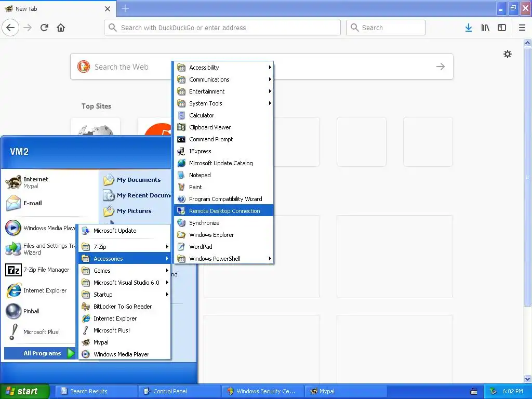Open Internet Explorer pinned in Start menu
Image resolution: width=532 pixels, height=399 pixels.
39,290
